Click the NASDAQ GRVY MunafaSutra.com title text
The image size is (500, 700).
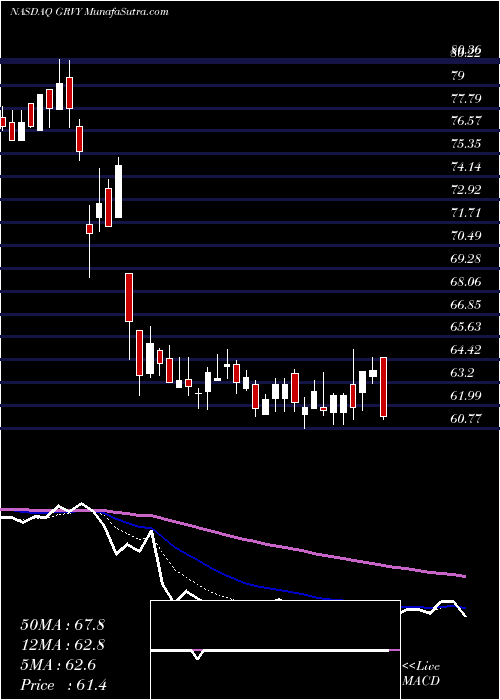(89, 12)
